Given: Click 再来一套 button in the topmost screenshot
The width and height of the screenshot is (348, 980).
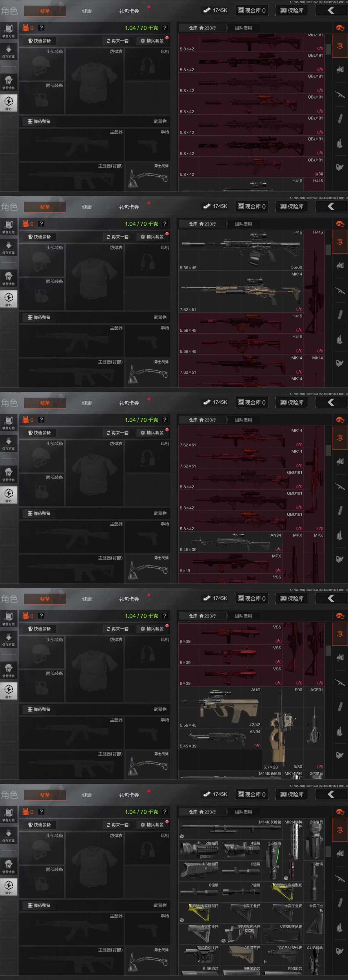Looking at the screenshot, I should (x=118, y=41).
